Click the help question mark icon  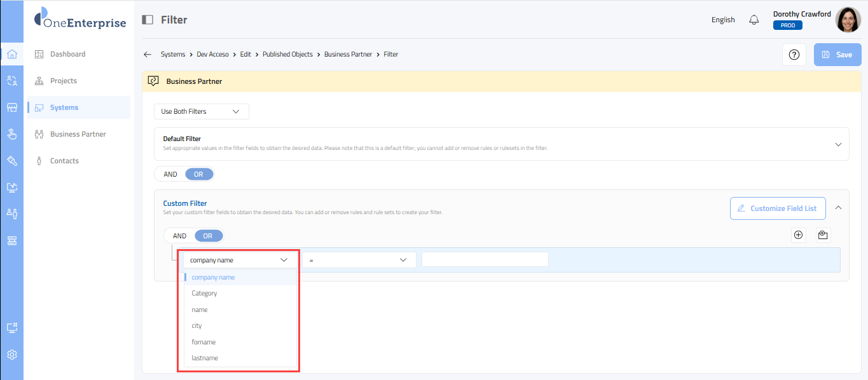point(794,55)
